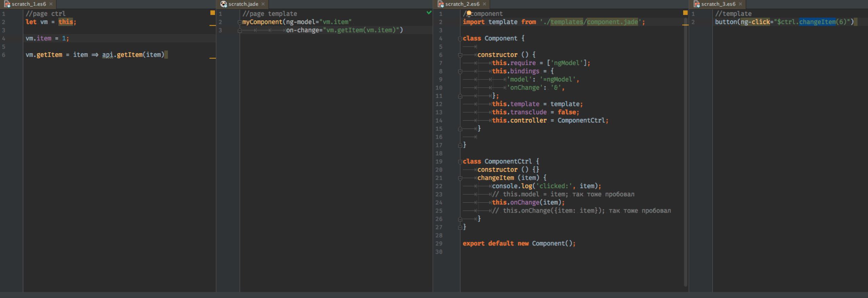Click the '=ngModel' binding string
The width and height of the screenshot is (868, 298).
click(x=558, y=80)
